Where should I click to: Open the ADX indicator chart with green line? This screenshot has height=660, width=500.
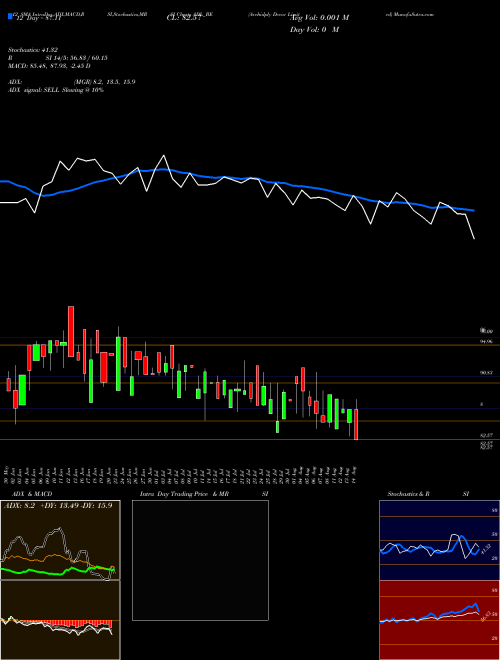60,540
